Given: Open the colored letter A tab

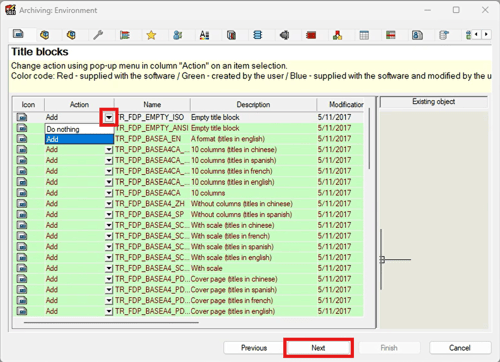Looking at the screenshot, I should pos(204,35).
